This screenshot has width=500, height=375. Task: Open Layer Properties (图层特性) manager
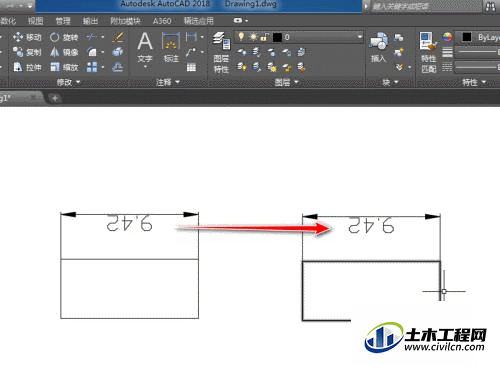(x=221, y=52)
